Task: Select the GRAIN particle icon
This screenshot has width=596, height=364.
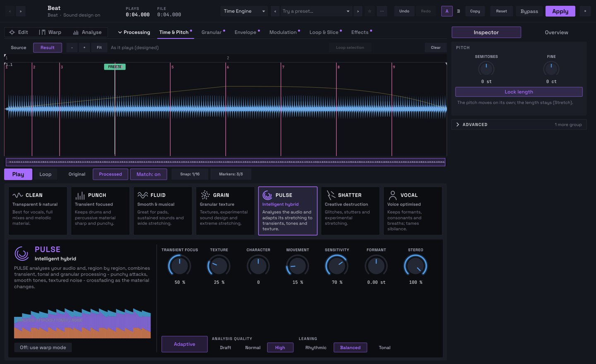Action: (205, 195)
